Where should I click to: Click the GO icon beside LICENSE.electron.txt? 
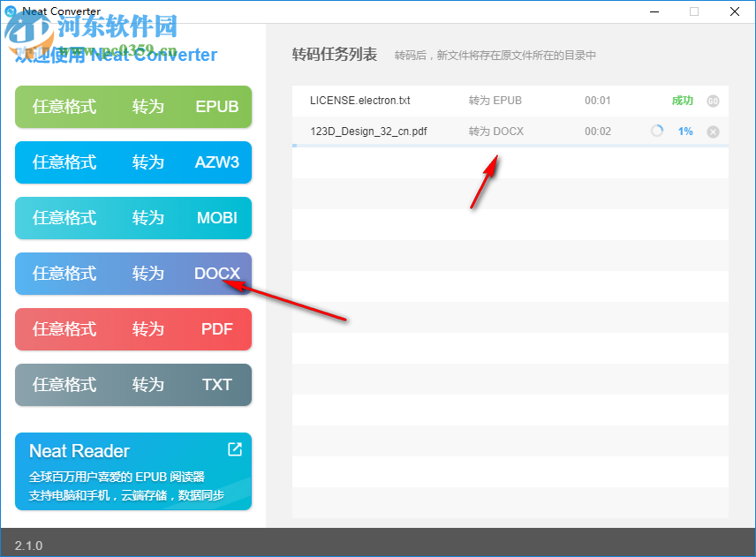point(714,101)
